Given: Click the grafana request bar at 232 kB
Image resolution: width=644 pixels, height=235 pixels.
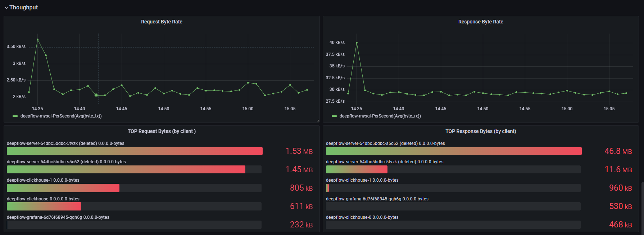Looking at the screenshot, I should [134, 225].
